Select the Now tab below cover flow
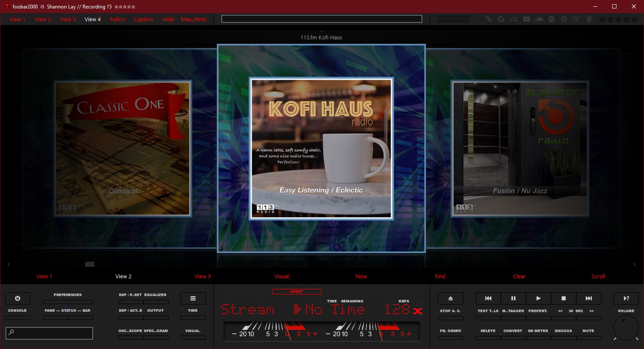Image resolution: width=644 pixels, height=349 pixels. [x=361, y=276]
